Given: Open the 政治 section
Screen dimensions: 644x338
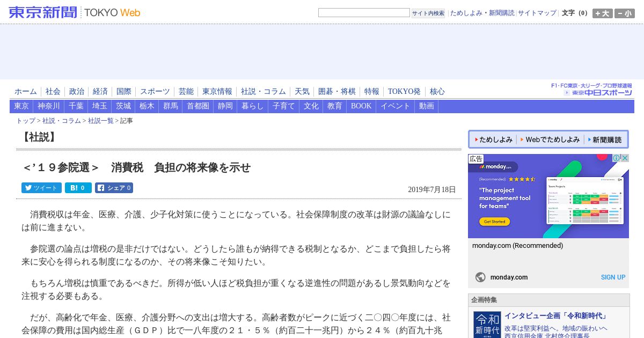Looking at the screenshot, I should click(x=77, y=92).
